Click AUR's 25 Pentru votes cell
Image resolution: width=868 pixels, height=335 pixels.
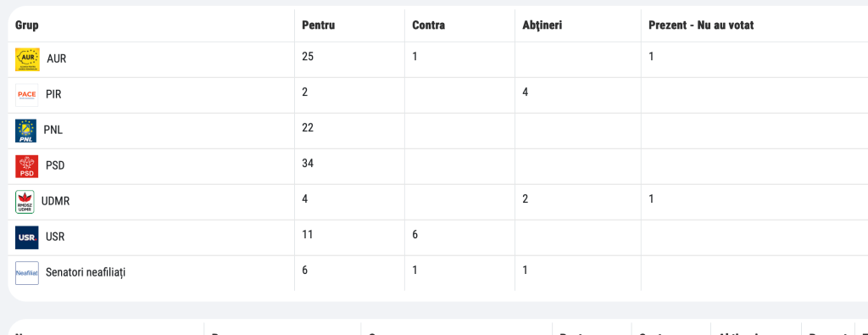349,59
